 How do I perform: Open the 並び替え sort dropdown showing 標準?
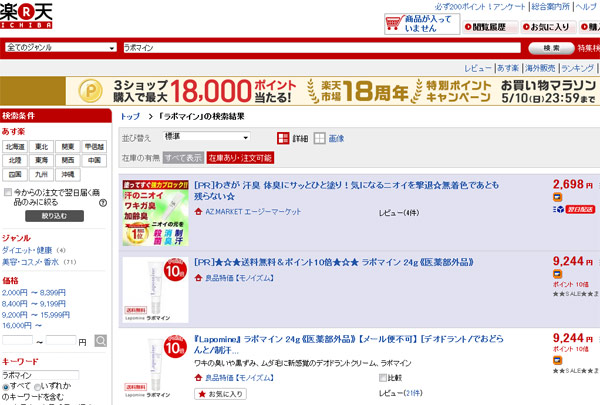point(207,137)
